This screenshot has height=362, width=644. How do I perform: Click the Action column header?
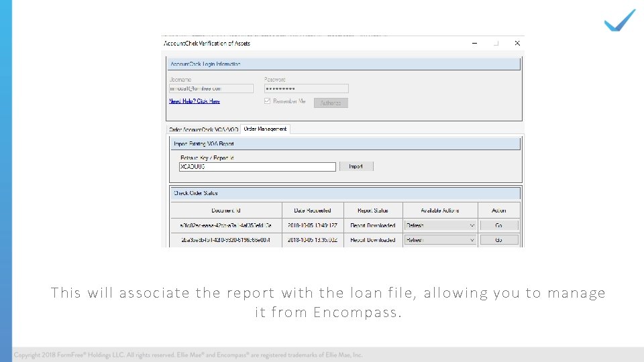498,210
